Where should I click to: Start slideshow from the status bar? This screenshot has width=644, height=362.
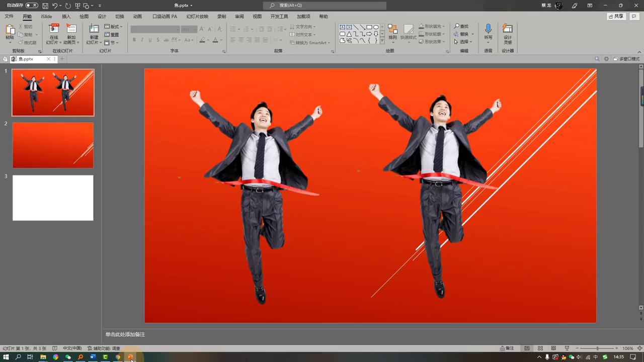[567, 348]
